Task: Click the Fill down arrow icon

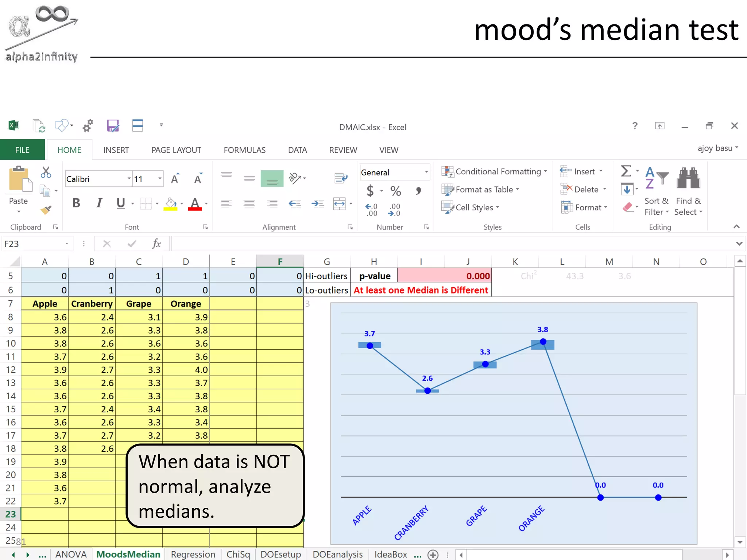Action: coord(627,189)
